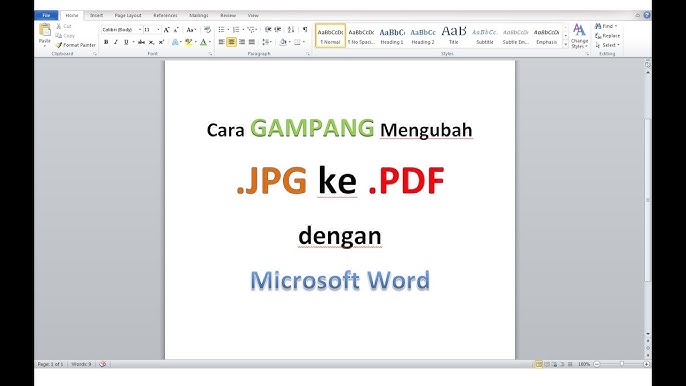Open line spacing options

click(x=266, y=42)
